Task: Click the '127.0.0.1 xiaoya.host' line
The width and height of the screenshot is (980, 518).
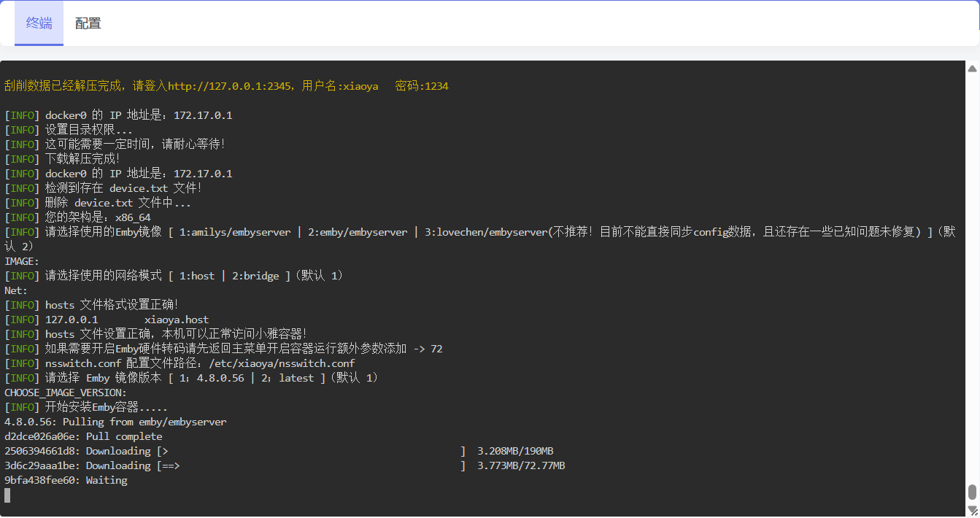Action: (107, 320)
